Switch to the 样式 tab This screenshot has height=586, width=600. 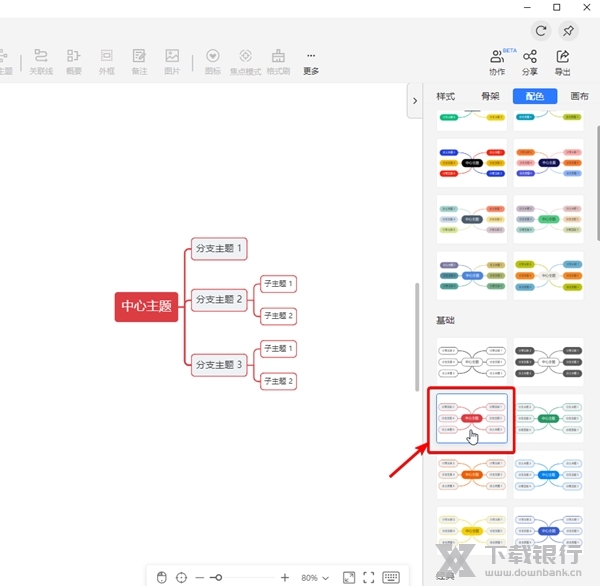(446, 96)
